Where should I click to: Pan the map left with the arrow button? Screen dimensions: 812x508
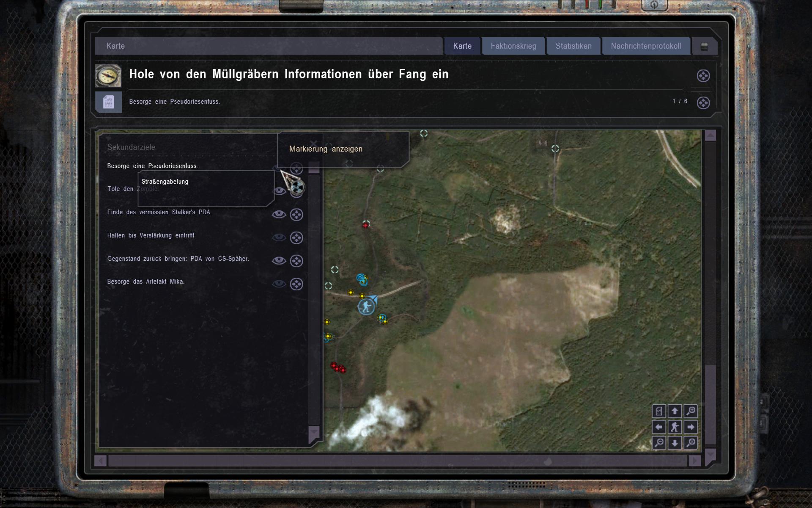[659, 427]
